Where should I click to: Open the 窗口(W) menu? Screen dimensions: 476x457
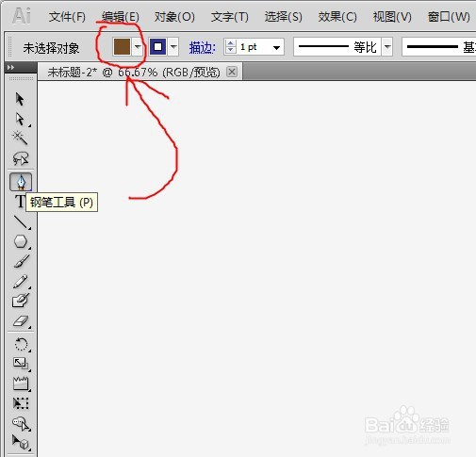(449, 17)
